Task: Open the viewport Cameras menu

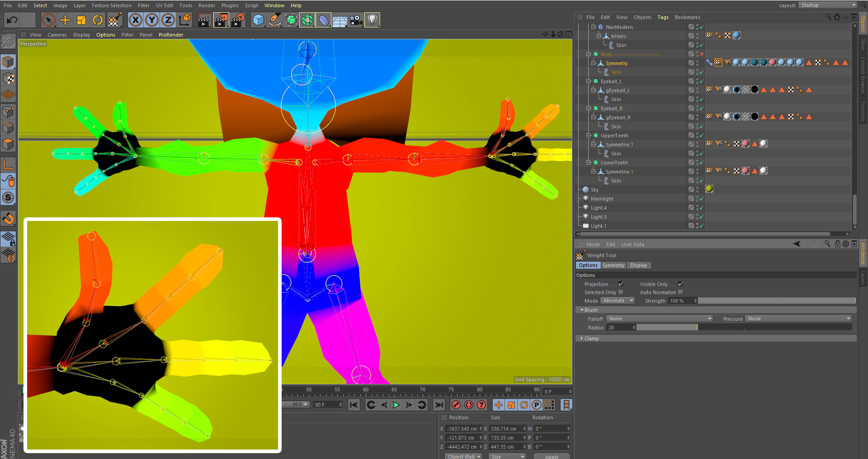Action: (57, 35)
